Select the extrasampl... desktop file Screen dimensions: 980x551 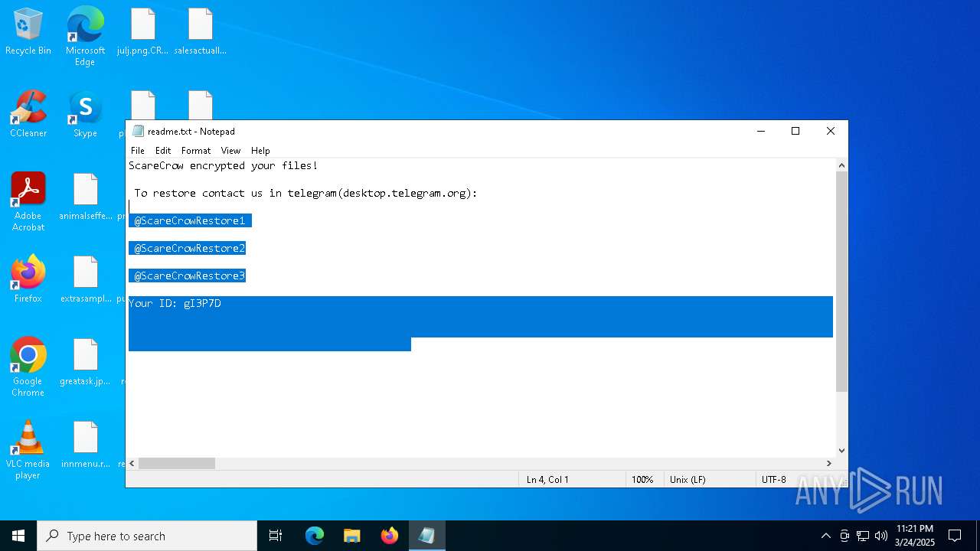tap(85, 279)
